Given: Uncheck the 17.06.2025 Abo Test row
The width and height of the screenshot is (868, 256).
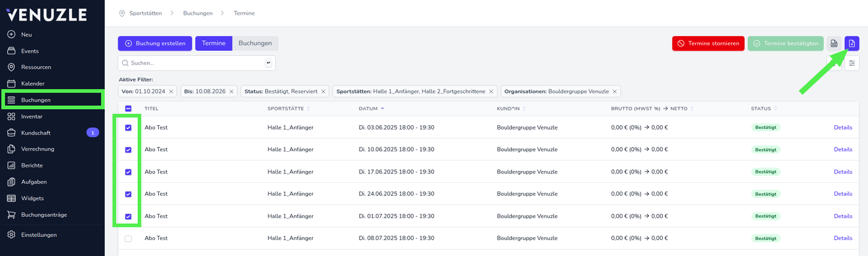Looking at the screenshot, I should (128, 172).
